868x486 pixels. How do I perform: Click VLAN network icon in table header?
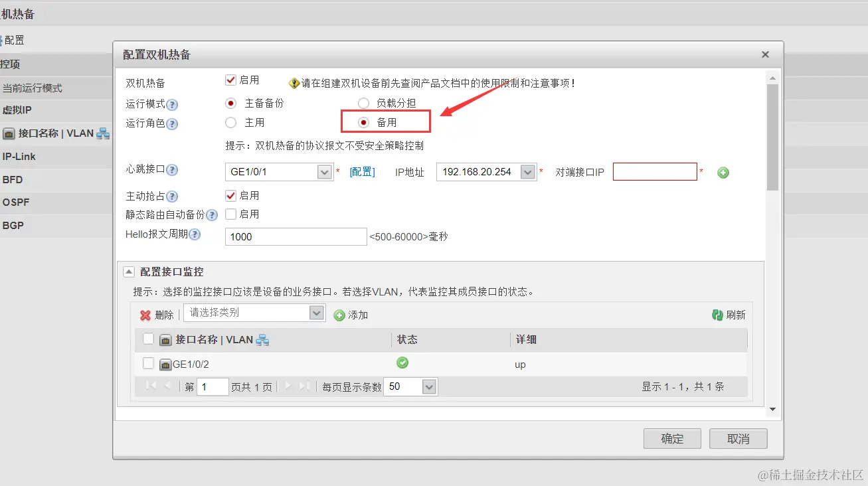click(x=262, y=340)
